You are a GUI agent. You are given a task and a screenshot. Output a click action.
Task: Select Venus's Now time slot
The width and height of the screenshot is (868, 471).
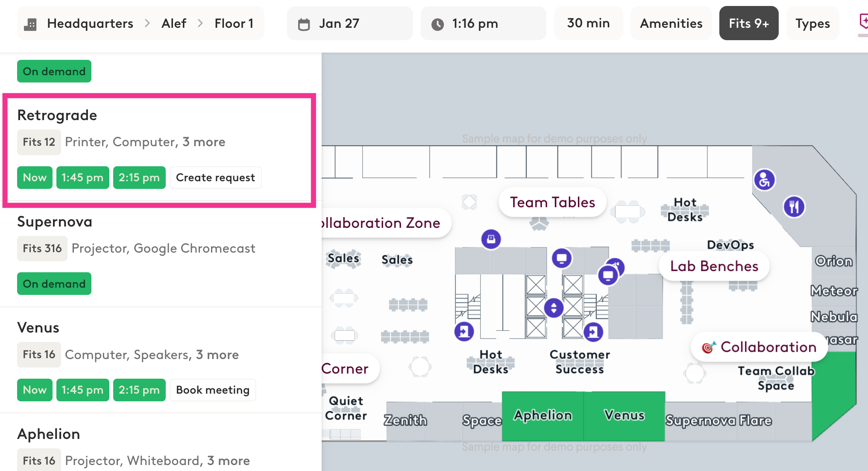(35, 390)
